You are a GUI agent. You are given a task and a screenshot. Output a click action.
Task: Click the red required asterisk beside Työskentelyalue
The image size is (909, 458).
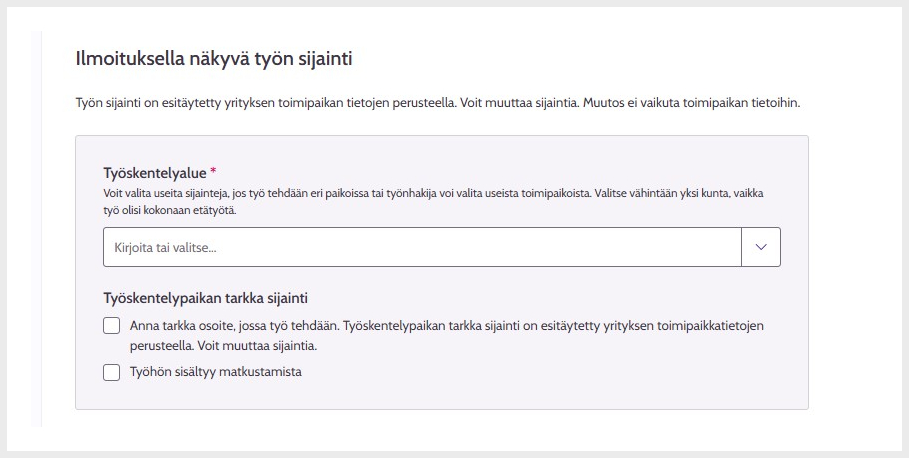[213, 173]
